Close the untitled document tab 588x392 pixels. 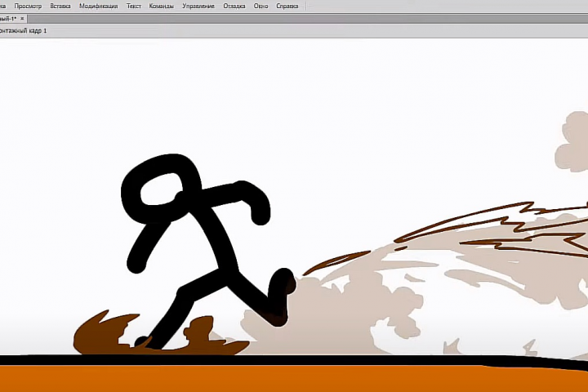pyautogui.click(x=22, y=19)
